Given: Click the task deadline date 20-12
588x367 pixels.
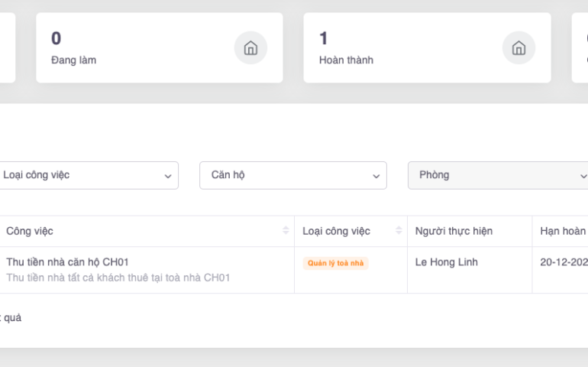Looking at the screenshot, I should tap(564, 262).
